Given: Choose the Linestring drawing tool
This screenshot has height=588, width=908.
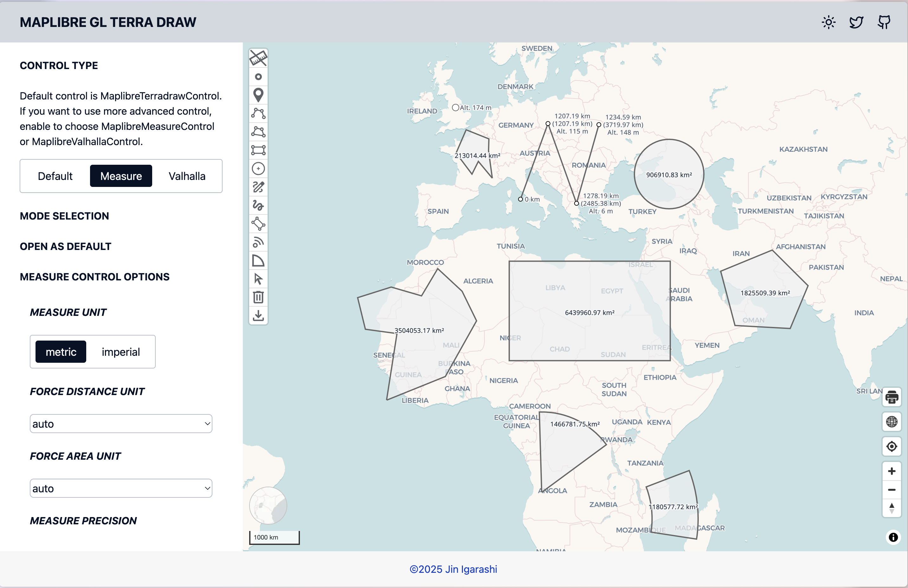Looking at the screenshot, I should (259, 113).
